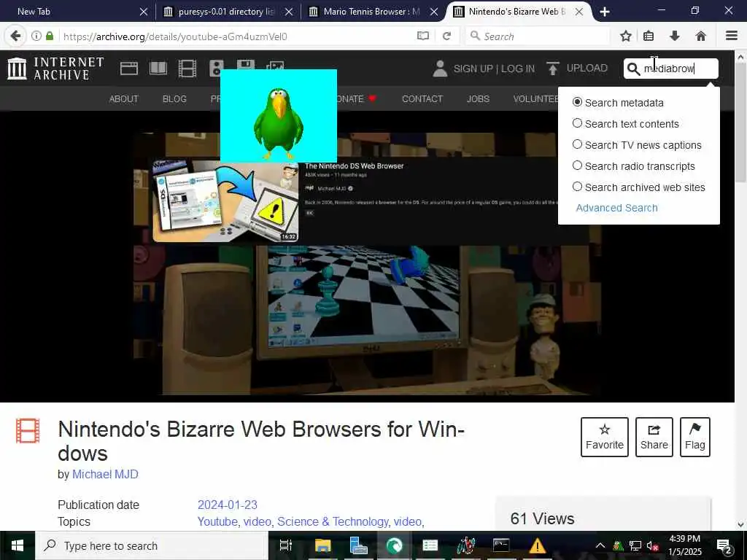Open the browser hamburger menu
Image resolution: width=747 pixels, height=560 pixels.
(731, 36)
